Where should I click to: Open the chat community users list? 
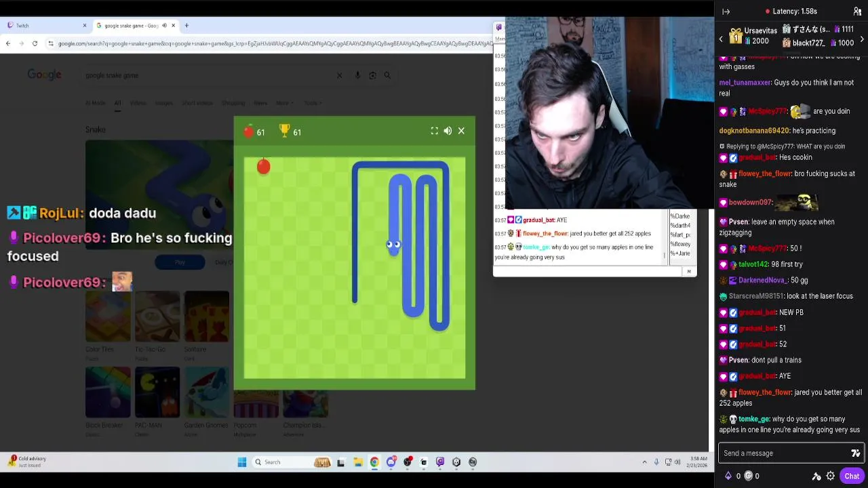click(x=857, y=12)
